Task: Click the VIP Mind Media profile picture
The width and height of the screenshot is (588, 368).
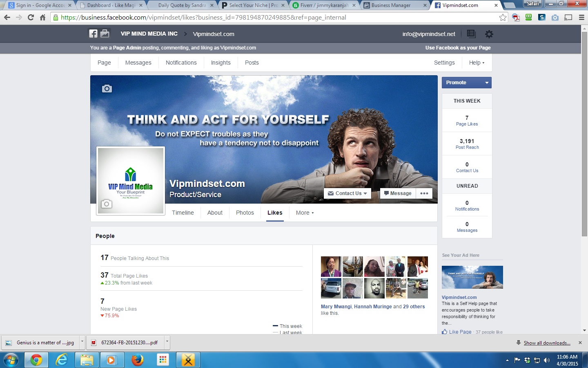Action: coord(131,180)
